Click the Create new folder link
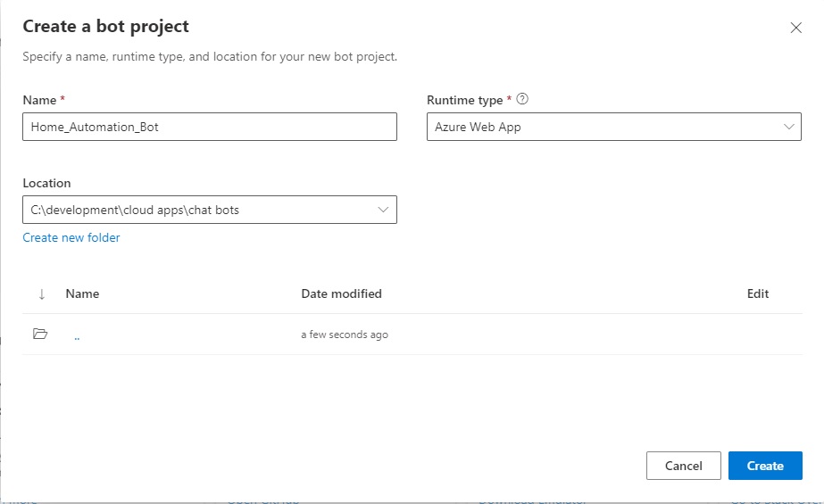 coord(71,237)
